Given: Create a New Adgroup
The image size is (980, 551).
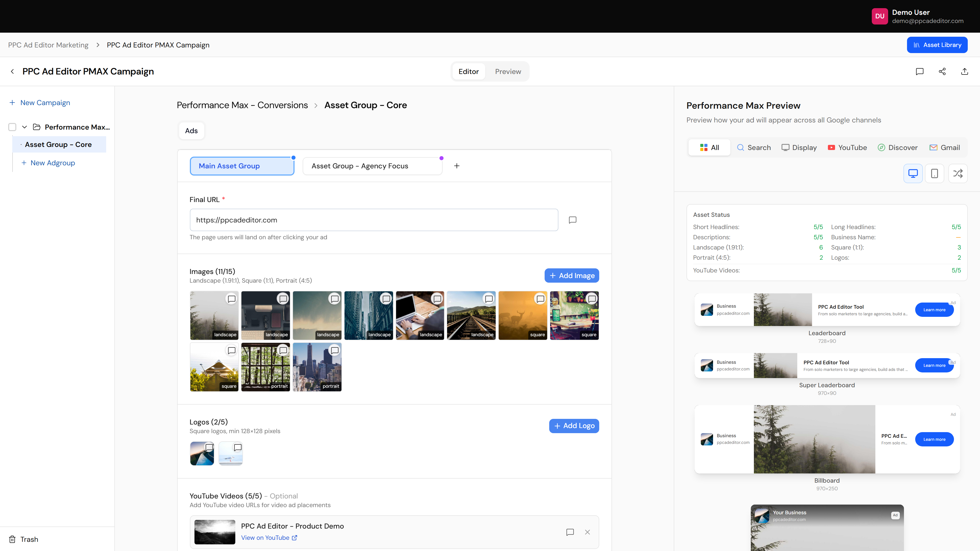Looking at the screenshot, I should pyautogui.click(x=48, y=163).
